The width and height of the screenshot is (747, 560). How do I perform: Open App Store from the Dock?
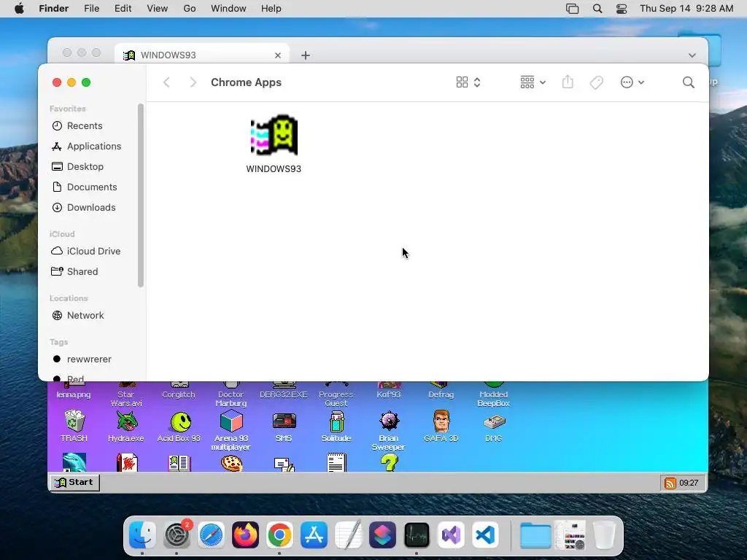click(314, 534)
